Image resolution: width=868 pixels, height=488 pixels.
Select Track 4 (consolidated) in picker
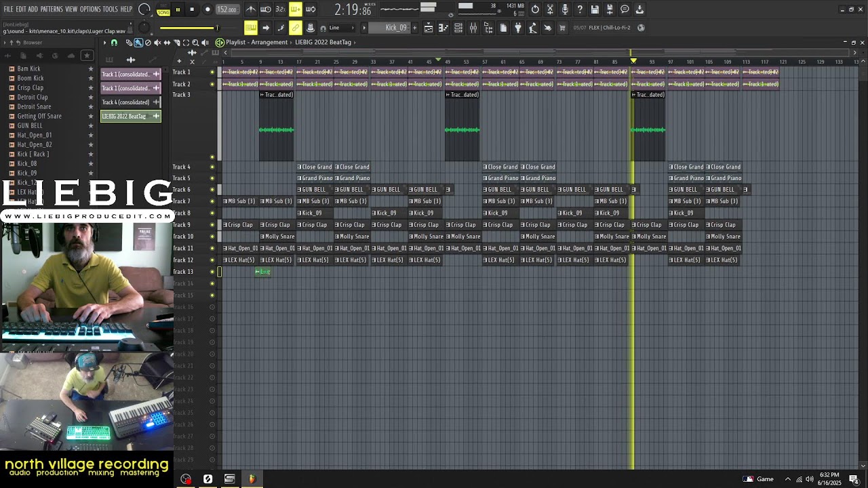point(131,102)
